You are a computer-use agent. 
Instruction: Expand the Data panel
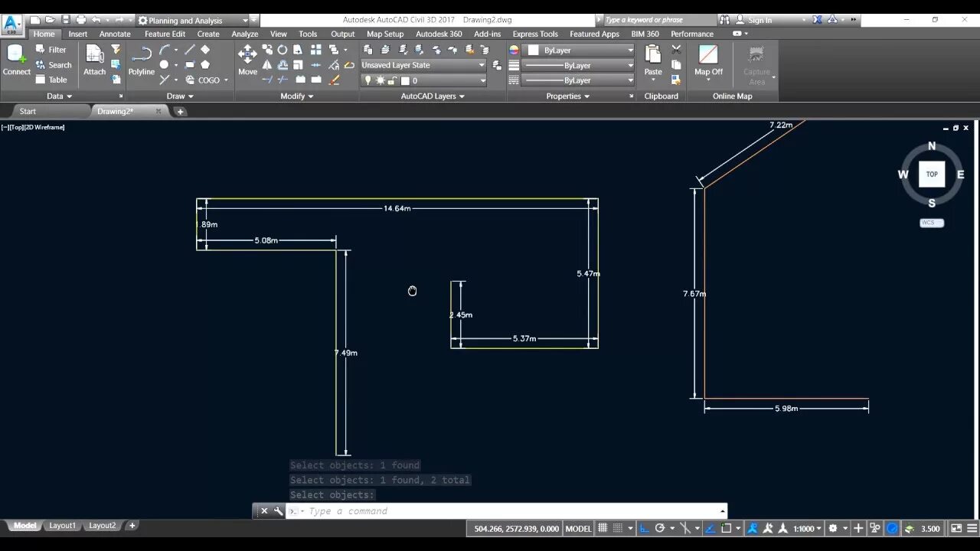[x=59, y=96]
